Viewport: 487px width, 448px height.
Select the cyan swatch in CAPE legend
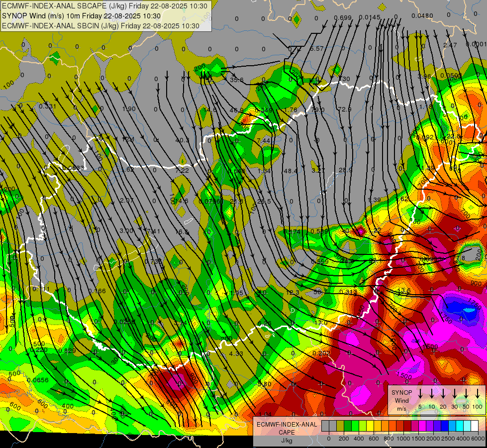[459, 426]
